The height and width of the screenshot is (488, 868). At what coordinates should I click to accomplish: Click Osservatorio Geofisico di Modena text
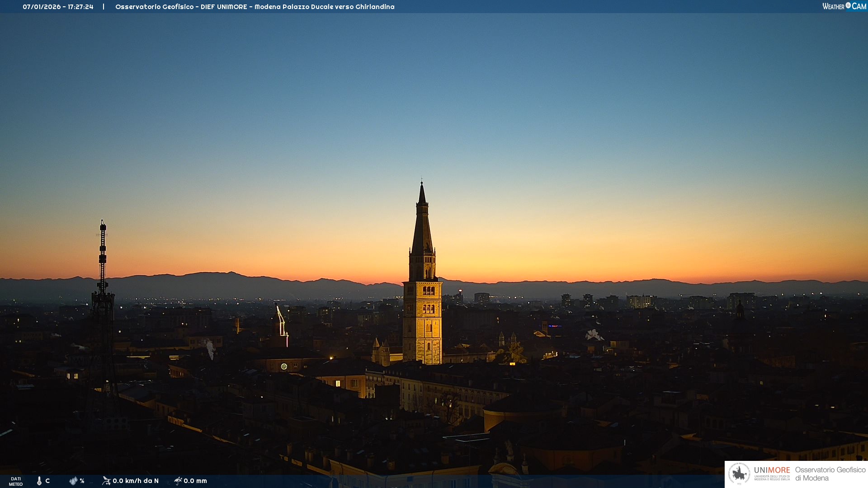[830, 474]
